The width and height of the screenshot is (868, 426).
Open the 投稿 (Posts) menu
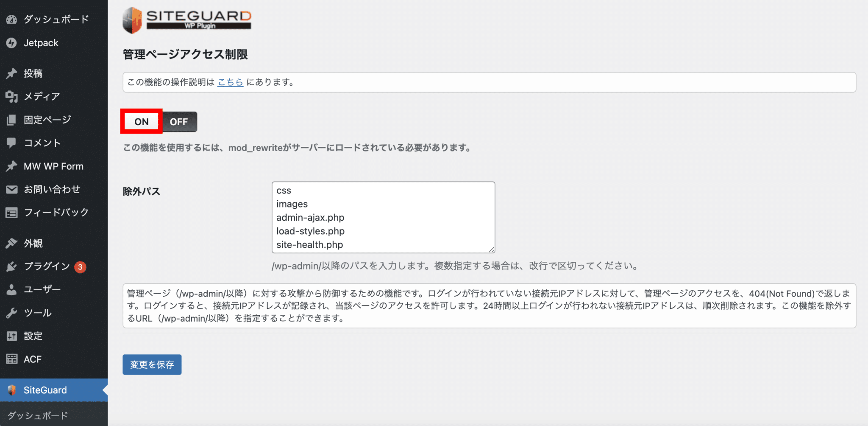pyautogui.click(x=11, y=73)
